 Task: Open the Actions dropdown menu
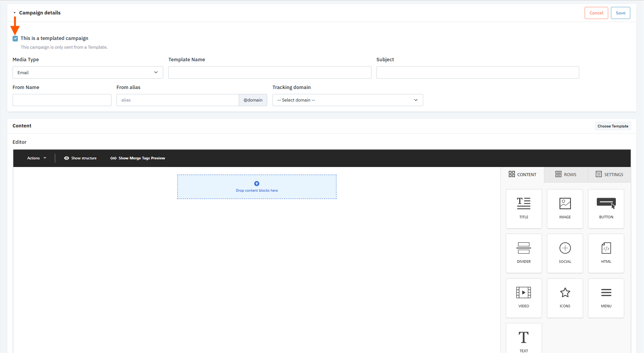point(37,158)
